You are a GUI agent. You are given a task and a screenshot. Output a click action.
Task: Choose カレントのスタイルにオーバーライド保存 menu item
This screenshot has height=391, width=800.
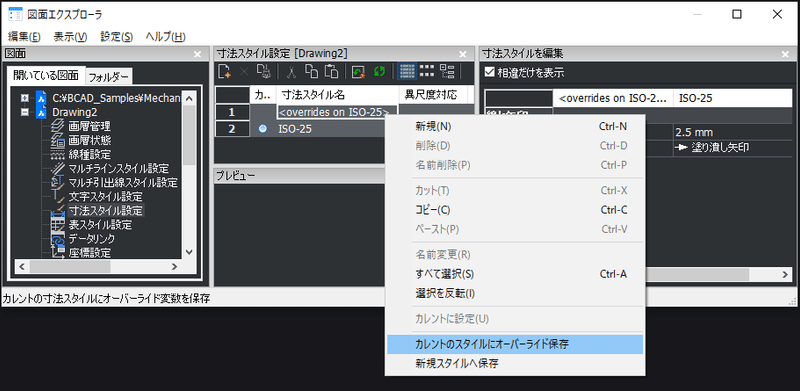click(x=515, y=345)
